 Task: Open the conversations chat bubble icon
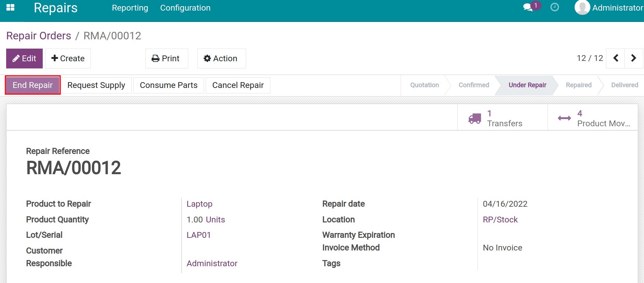(528, 8)
